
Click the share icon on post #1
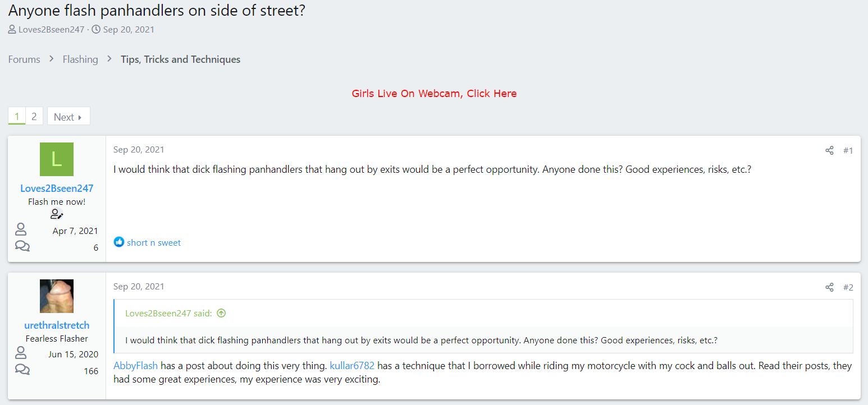coord(829,150)
